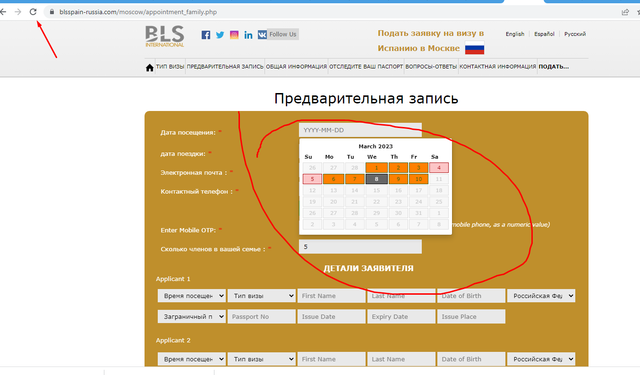
Task: Switch site language to English
Action: pyautogui.click(x=515, y=34)
